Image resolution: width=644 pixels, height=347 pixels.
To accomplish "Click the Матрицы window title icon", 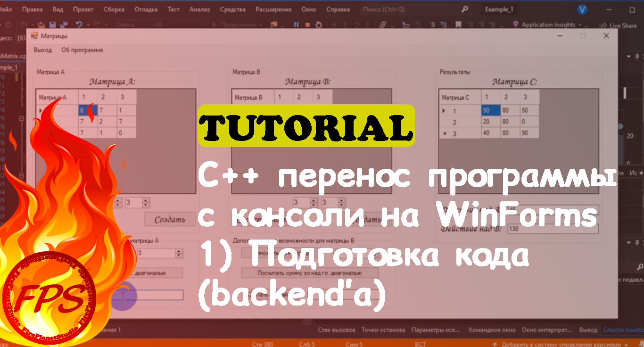I will [x=34, y=35].
